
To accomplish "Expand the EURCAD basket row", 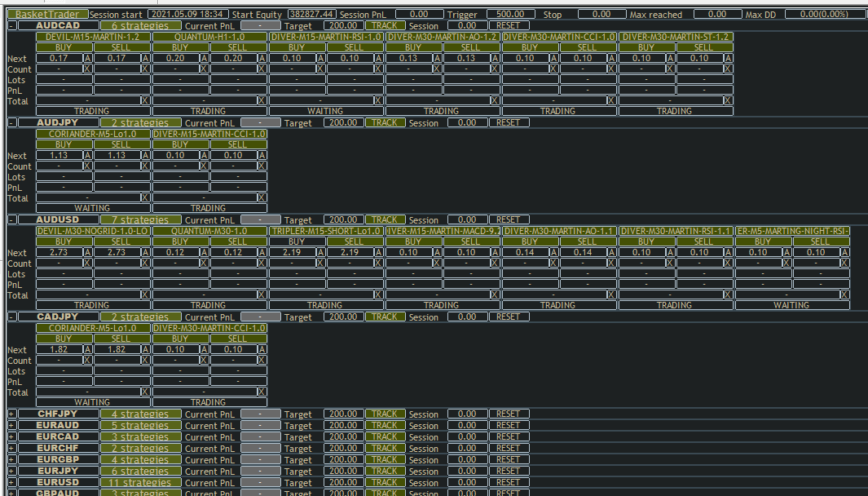I will (x=11, y=436).
